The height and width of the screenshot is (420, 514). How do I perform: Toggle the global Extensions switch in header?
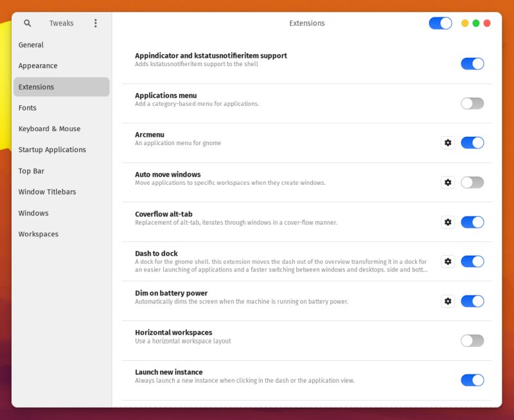(x=440, y=23)
